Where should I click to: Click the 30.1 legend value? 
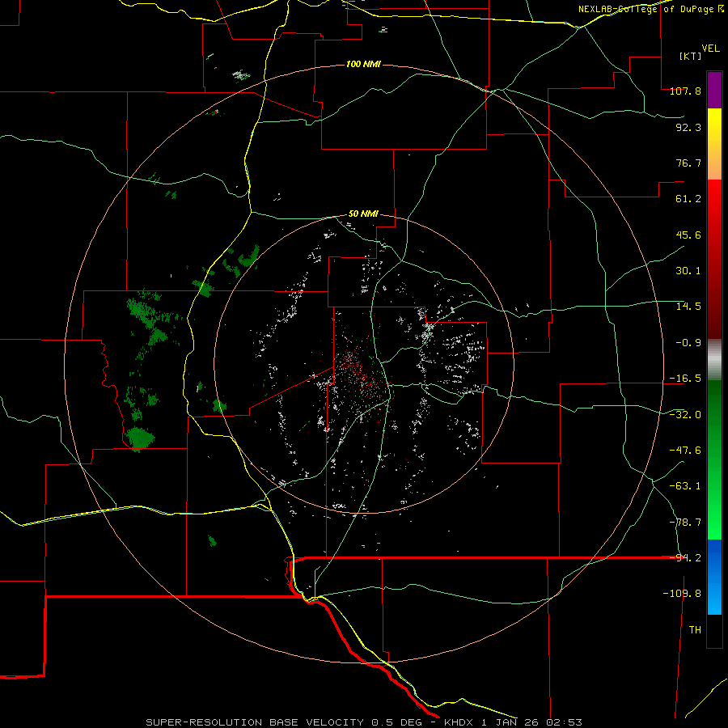pos(688,271)
